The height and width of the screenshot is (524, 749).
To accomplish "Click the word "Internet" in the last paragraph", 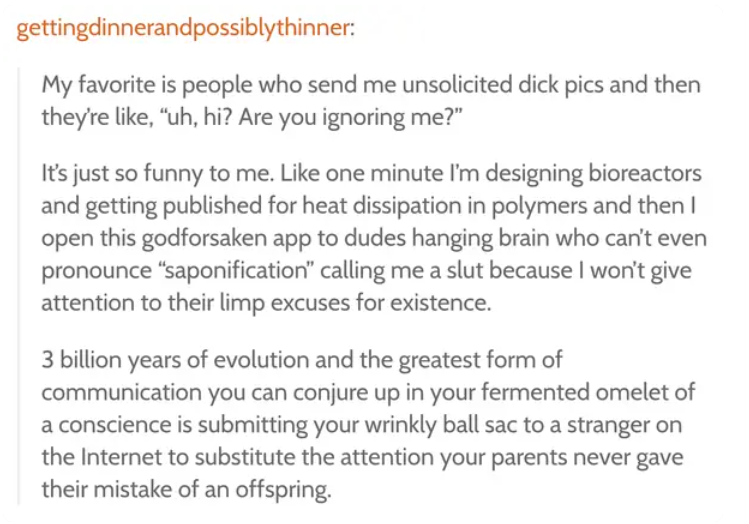I will point(121,457).
